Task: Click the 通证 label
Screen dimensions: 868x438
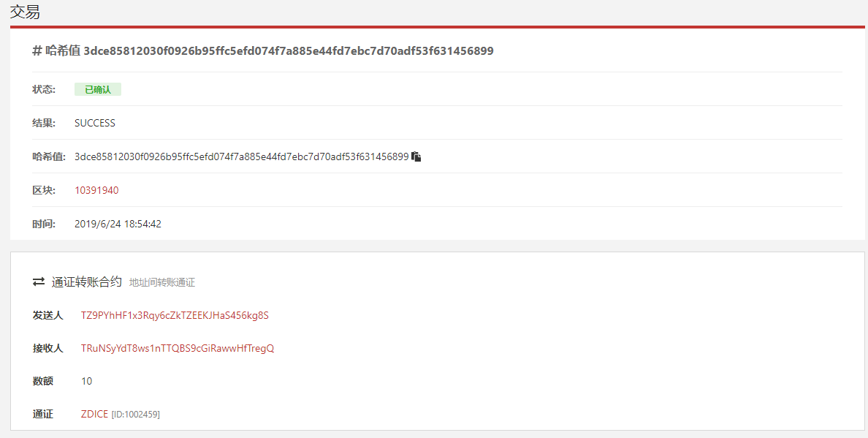Action: tap(42, 414)
